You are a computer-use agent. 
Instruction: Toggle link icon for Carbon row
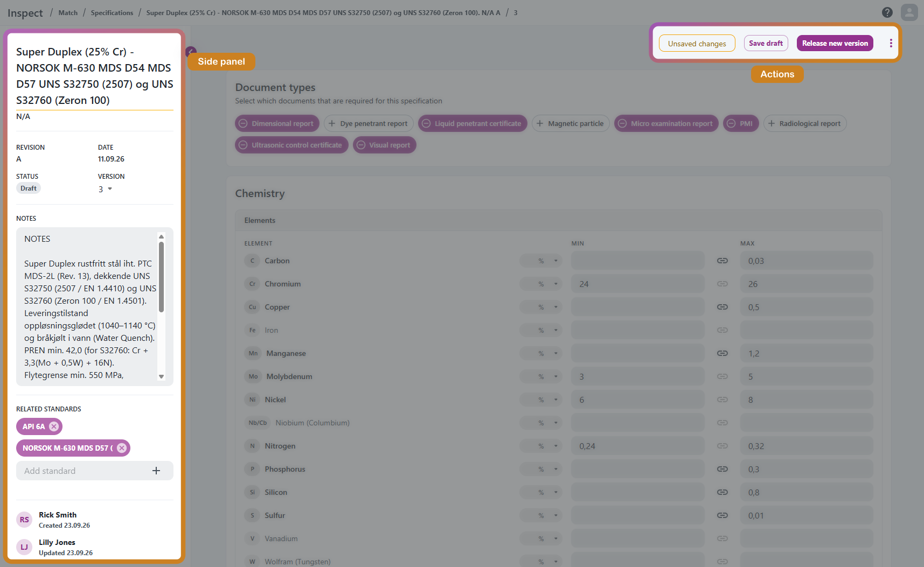722,261
